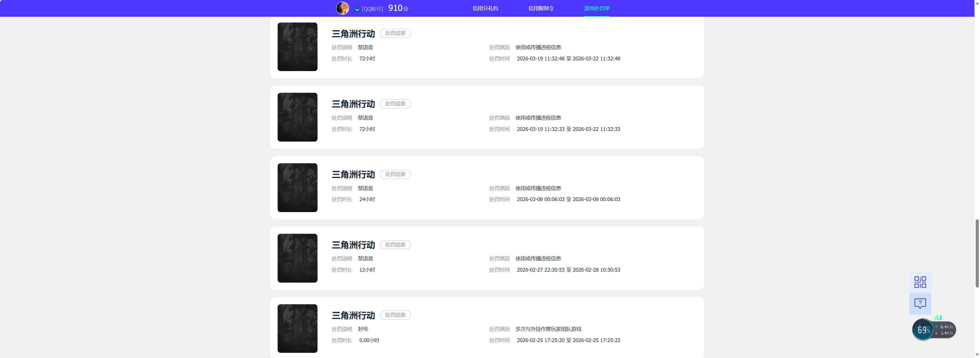The height and width of the screenshot is (358, 980).
Task: Click time range 2026-03-19 11:32:33 至 2026-03-22
Action: tap(569, 129)
